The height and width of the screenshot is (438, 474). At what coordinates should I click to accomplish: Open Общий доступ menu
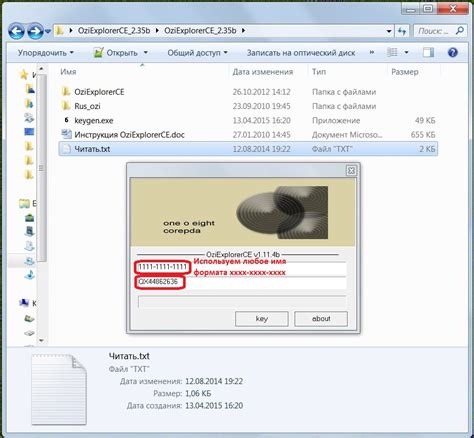click(197, 53)
